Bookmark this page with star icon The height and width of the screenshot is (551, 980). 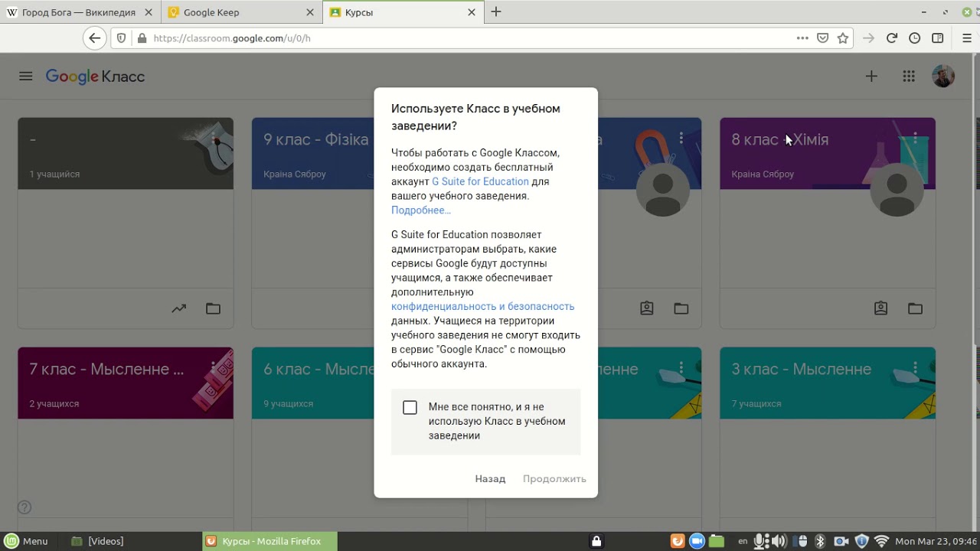click(x=843, y=38)
